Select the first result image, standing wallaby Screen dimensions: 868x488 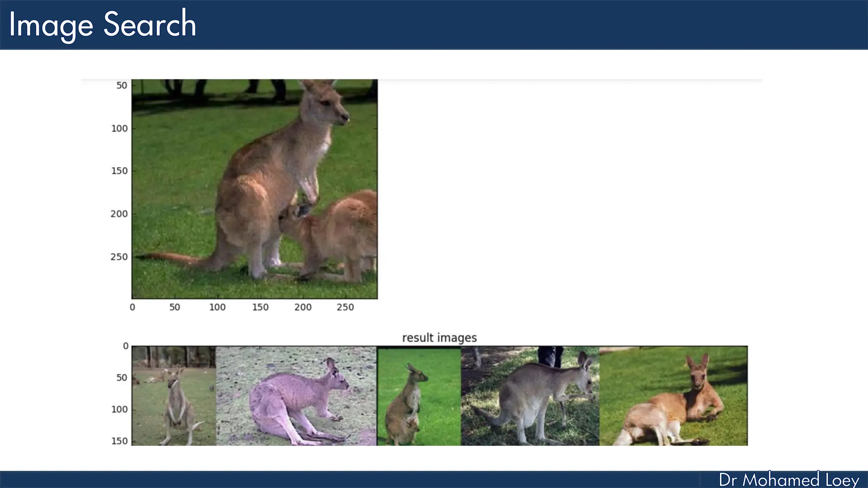pos(174,396)
